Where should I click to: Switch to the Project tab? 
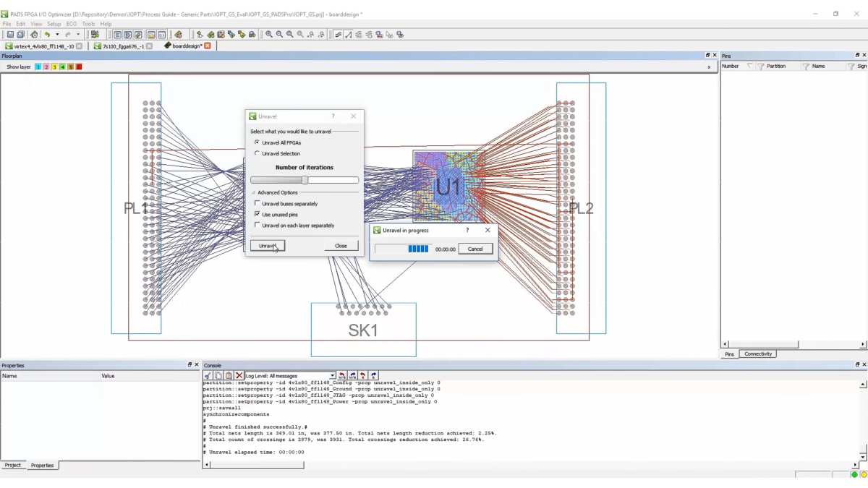pyautogui.click(x=13, y=465)
